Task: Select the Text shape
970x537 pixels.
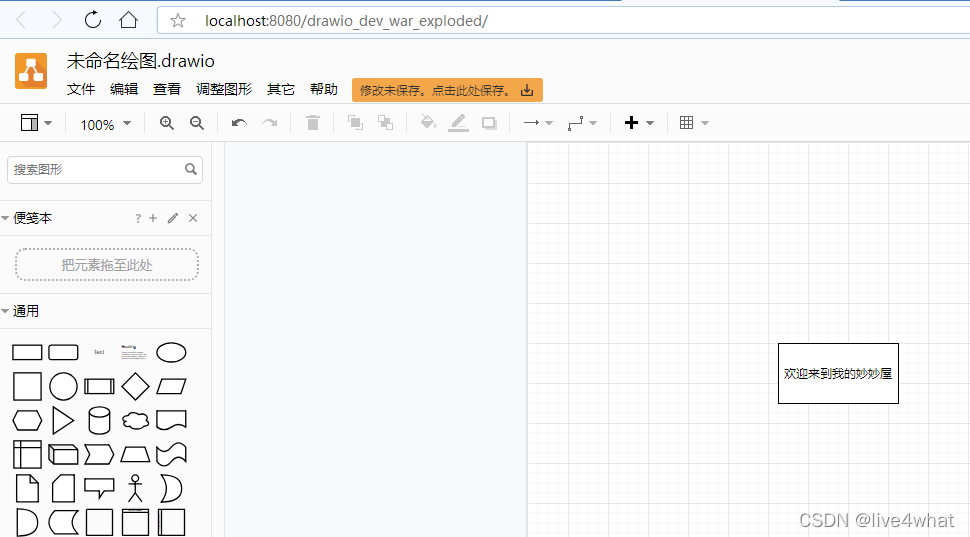Action: click(99, 352)
